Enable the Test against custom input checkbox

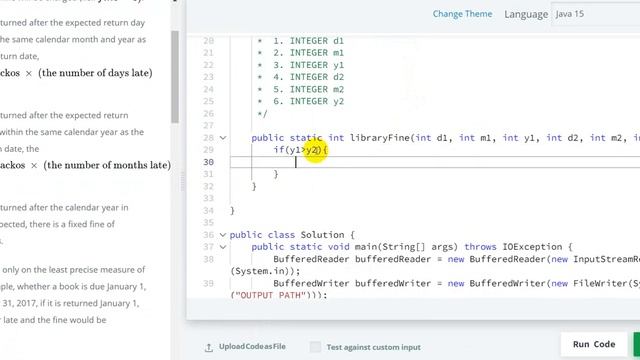pos(315,347)
